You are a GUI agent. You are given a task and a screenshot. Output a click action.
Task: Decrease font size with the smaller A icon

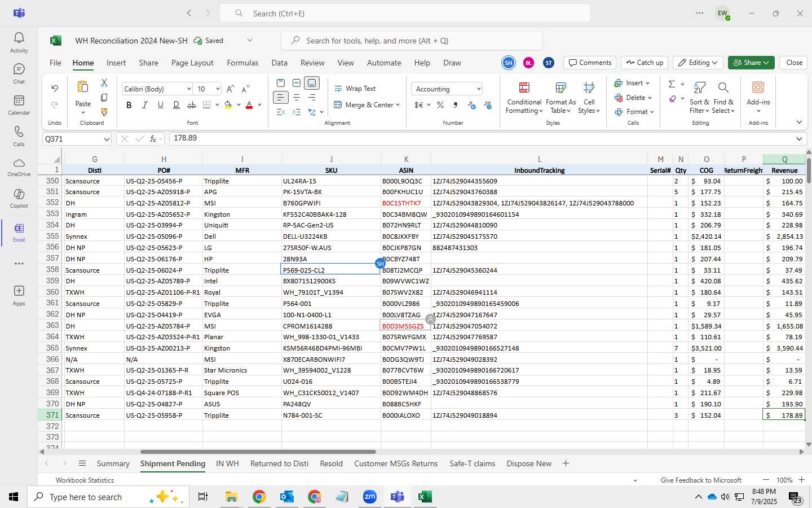[x=245, y=89]
